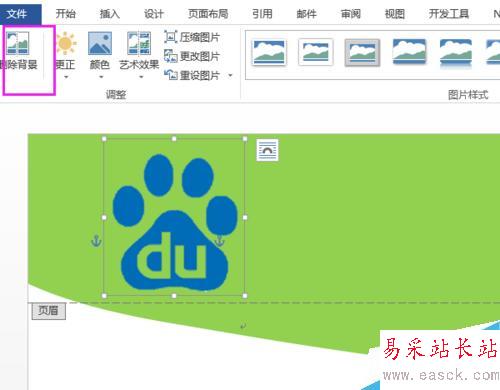Click the bottom-right resize handle of the picture
Image resolution: width=500 pixels, height=390 pixels.
[x=245, y=296]
